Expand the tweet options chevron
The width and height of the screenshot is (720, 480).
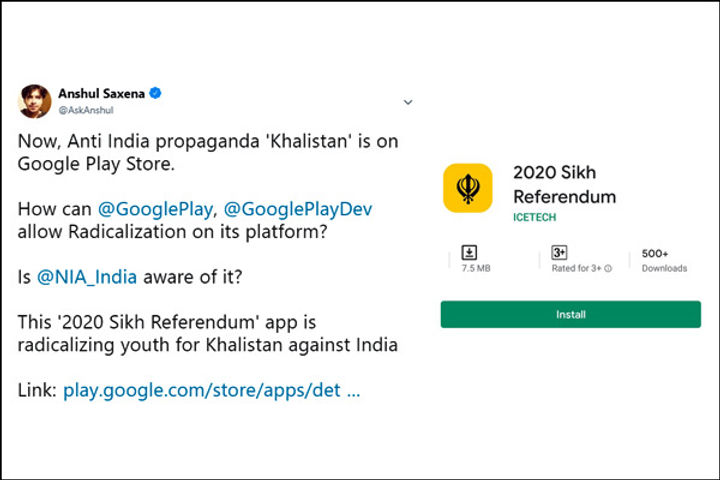[408, 102]
